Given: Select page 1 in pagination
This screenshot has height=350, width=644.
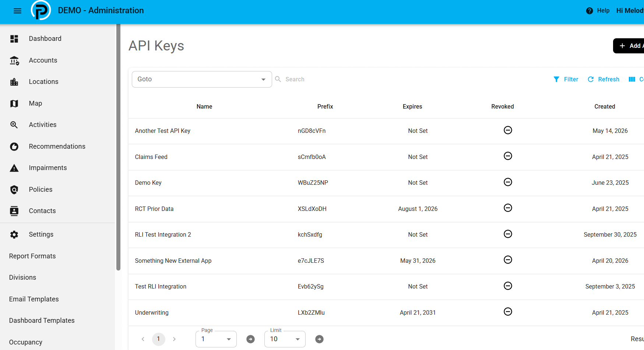Looking at the screenshot, I should (159, 339).
